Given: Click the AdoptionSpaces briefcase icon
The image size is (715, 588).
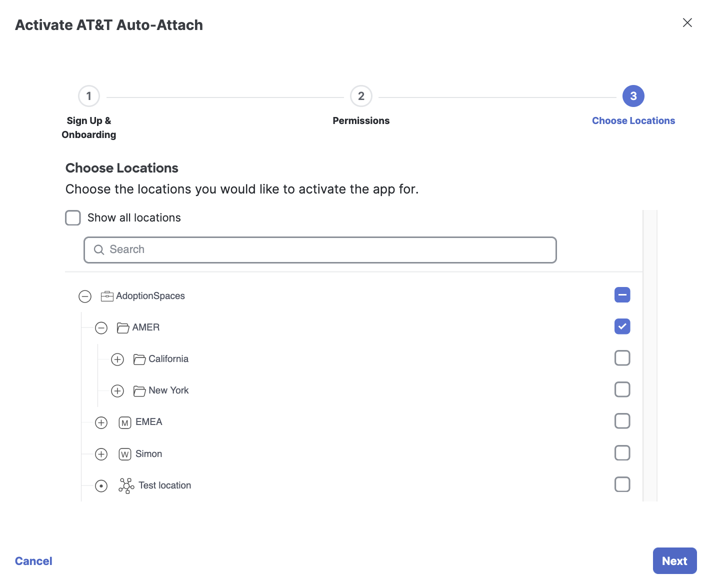Looking at the screenshot, I should pos(107,296).
